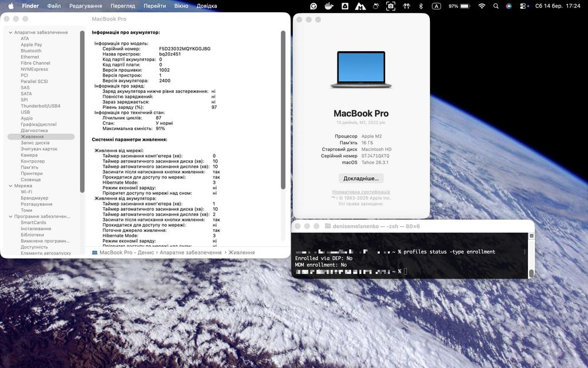The height and width of the screenshot is (368, 588).
Task: Select Доступність in sidebar
Action: click(x=34, y=247)
